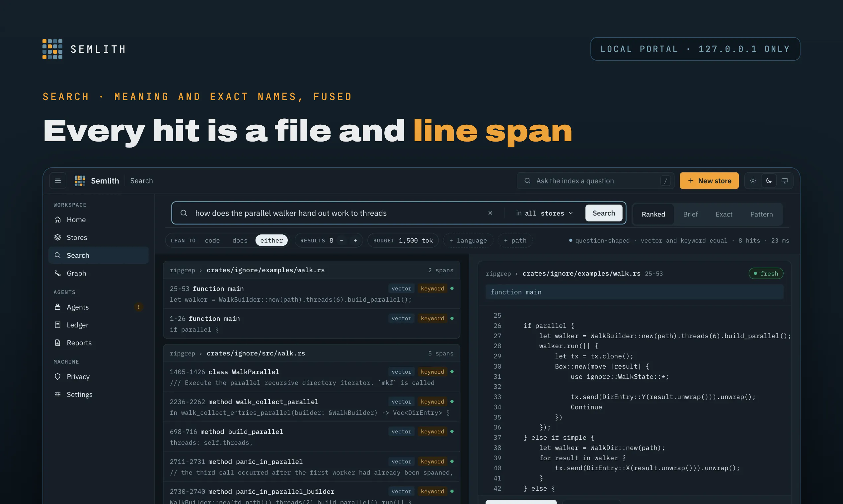
Task: Lean results to docs
Action: pos(240,240)
